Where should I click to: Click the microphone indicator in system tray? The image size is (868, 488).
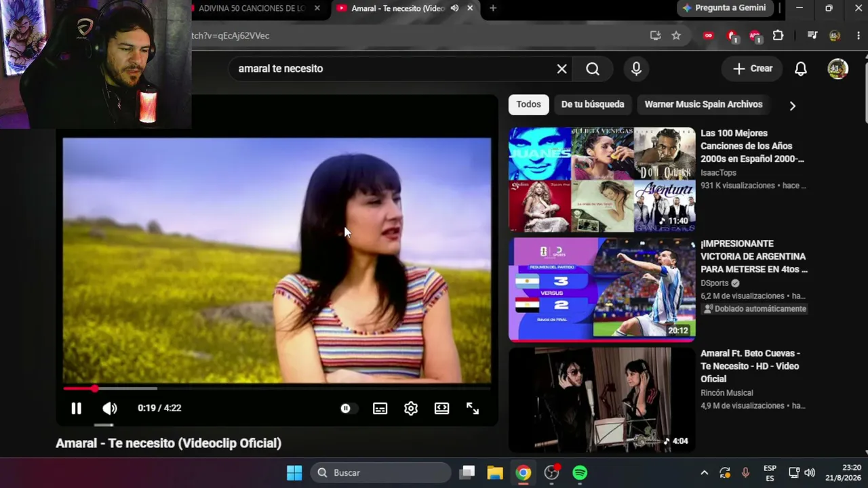[x=745, y=472]
